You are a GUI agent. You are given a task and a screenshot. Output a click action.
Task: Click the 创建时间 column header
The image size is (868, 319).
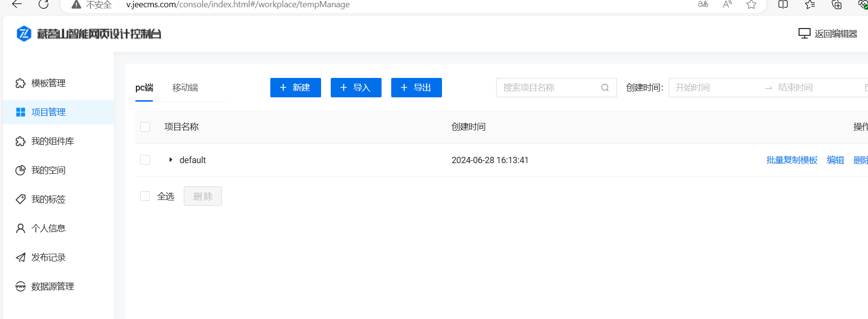pos(469,127)
